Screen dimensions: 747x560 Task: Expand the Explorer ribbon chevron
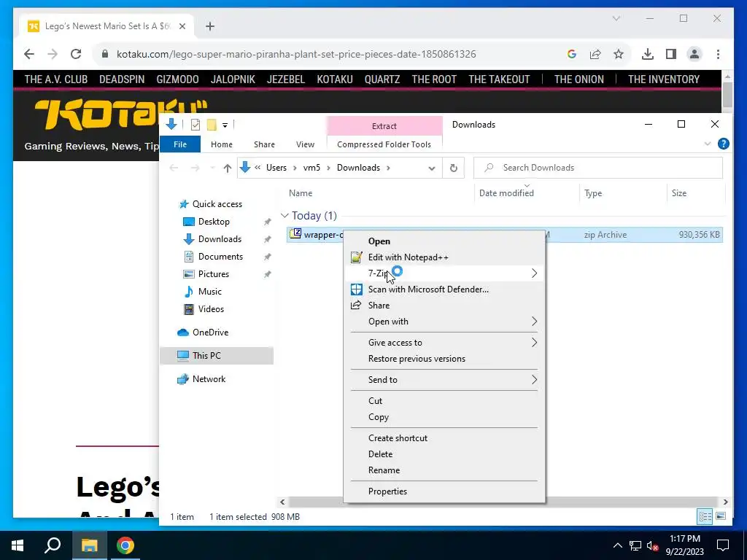[708, 144]
